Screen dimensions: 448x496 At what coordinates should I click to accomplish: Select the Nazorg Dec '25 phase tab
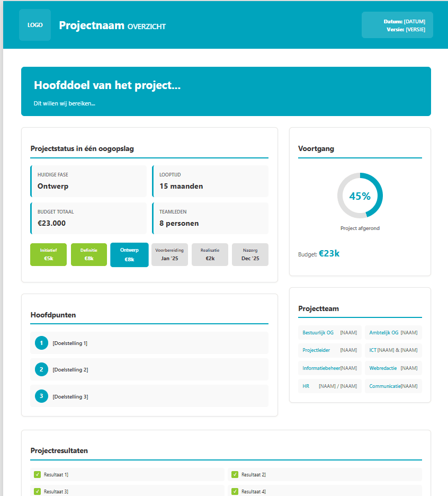point(250,254)
